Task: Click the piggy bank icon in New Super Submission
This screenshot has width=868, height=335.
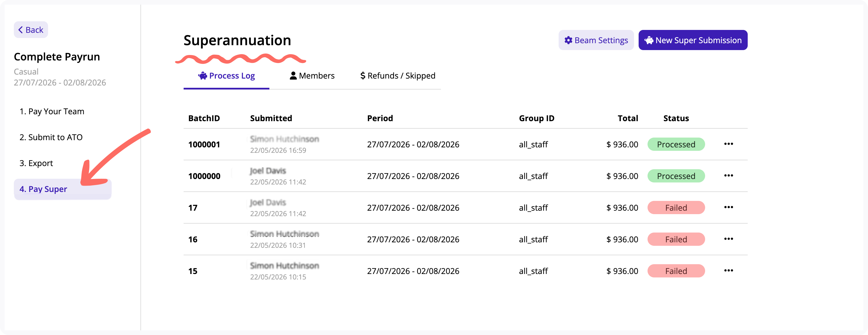Action: 649,41
